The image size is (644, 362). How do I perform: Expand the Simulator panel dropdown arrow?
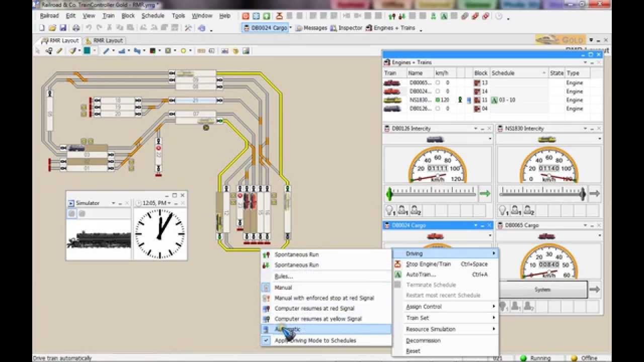(x=114, y=203)
